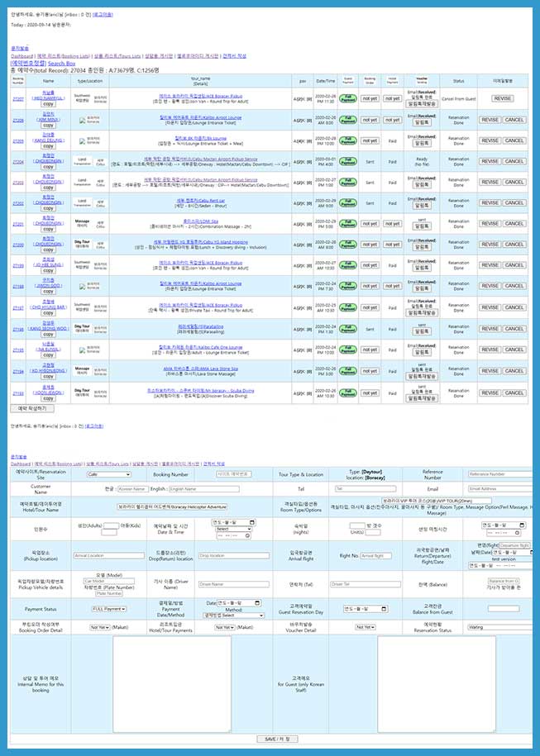Click Full Payment badge for booking 27196
Image resolution: width=540 pixels, height=756 pixels.
(348, 329)
